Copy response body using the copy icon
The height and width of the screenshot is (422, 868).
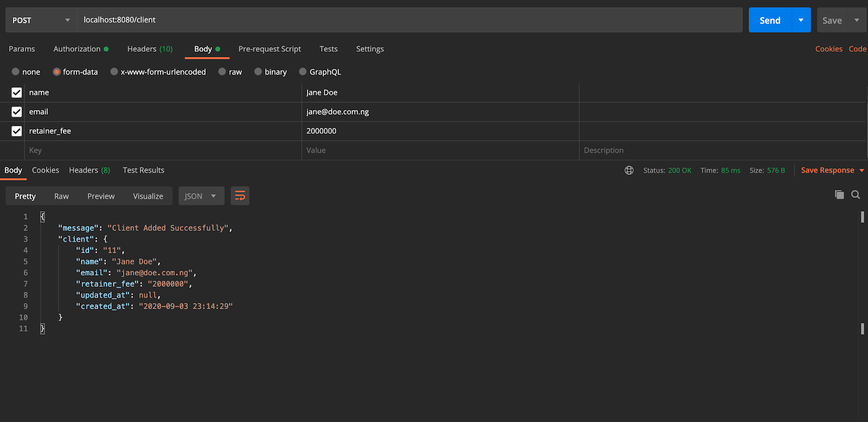coord(839,194)
